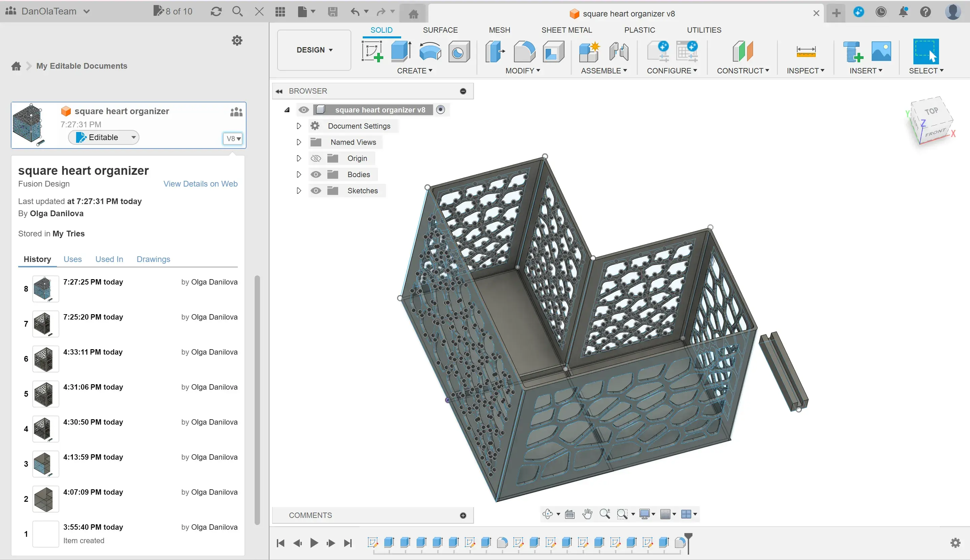The image size is (970, 560).
Task: Click the data panel home icon
Action: pos(16,66)
